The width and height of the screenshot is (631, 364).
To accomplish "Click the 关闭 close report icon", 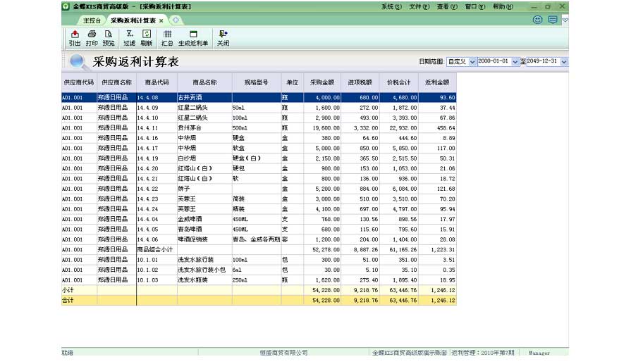I will point(223,37).
